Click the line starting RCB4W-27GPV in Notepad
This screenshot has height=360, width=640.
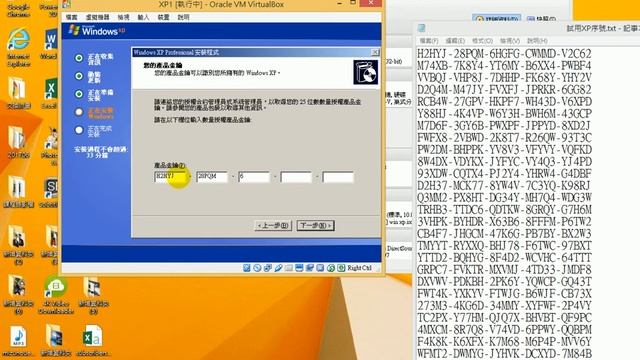(x=504, y=102)
